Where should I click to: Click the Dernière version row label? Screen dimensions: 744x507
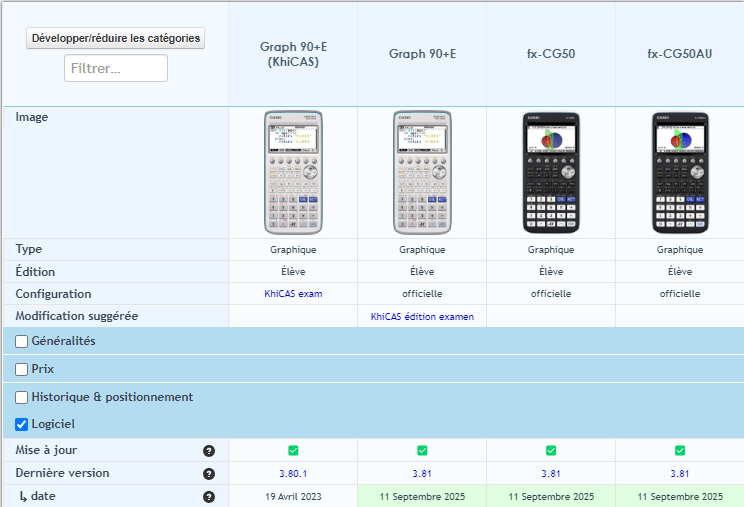[x=62, y=473]
